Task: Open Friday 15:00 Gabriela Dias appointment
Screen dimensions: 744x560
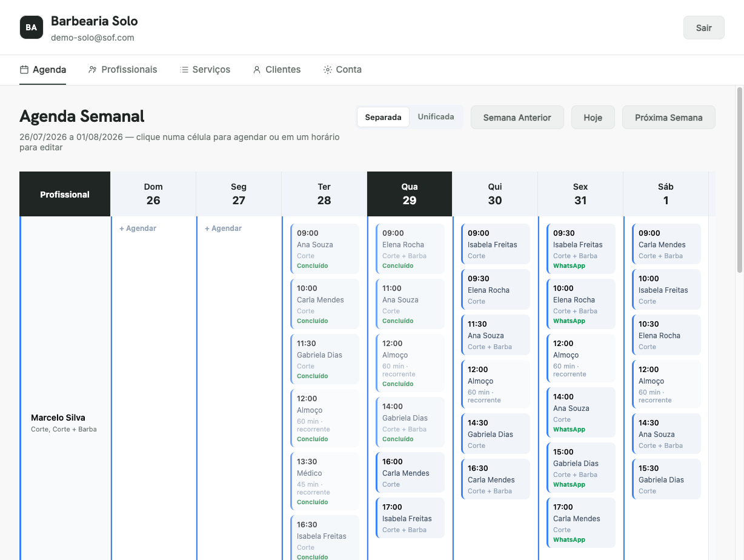Action: (x=581, y=468)
